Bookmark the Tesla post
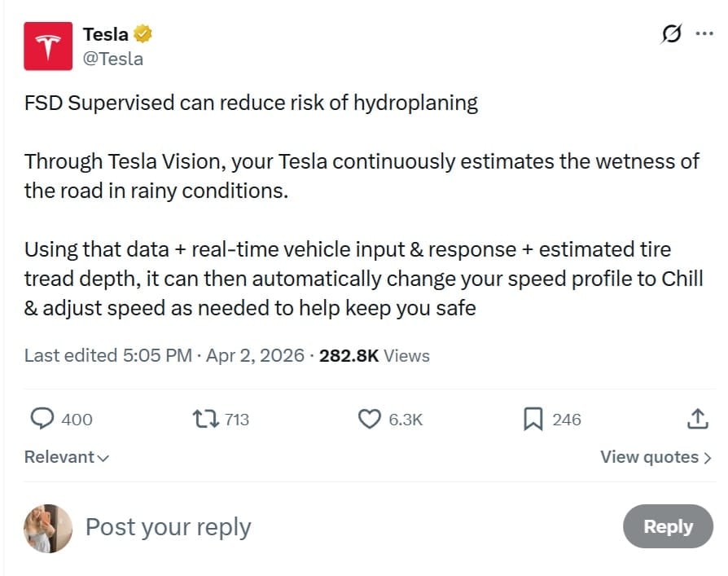728x576 pixels. click(533, 419)
